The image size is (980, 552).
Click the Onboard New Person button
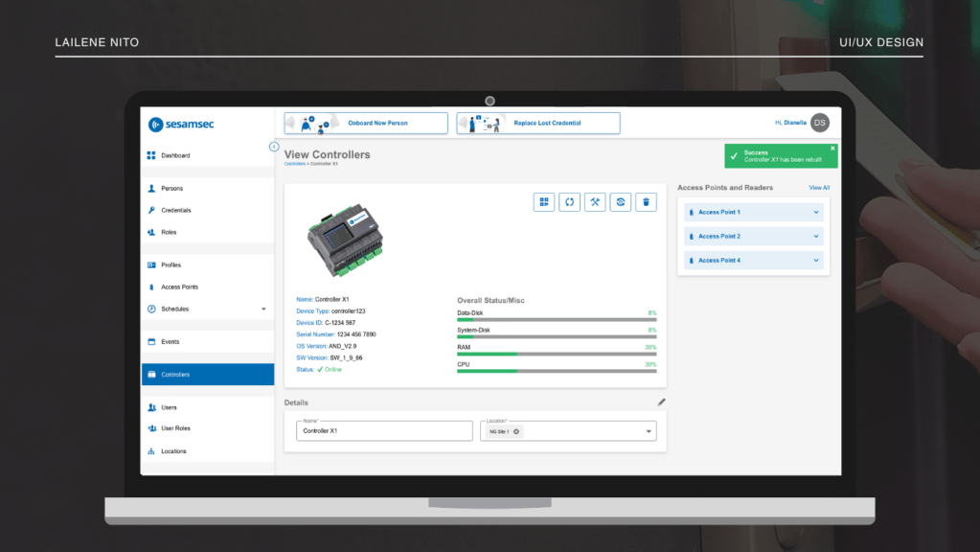(x=366, y=123)
